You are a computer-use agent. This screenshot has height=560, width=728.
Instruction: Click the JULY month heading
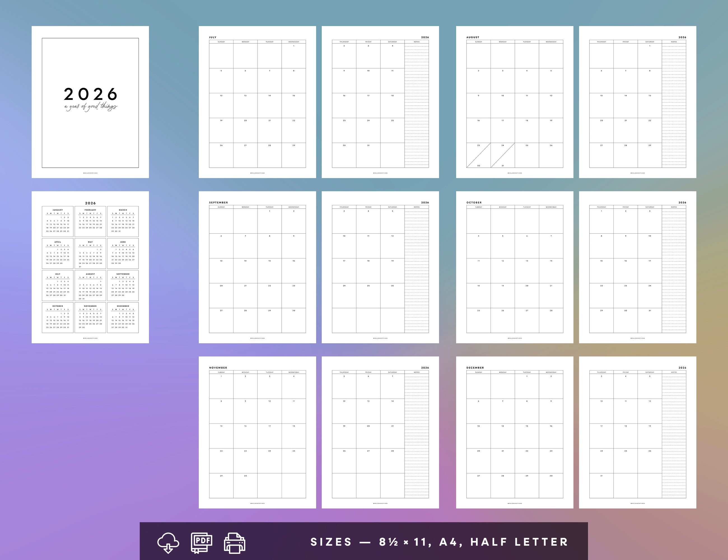tap(213, 37)
